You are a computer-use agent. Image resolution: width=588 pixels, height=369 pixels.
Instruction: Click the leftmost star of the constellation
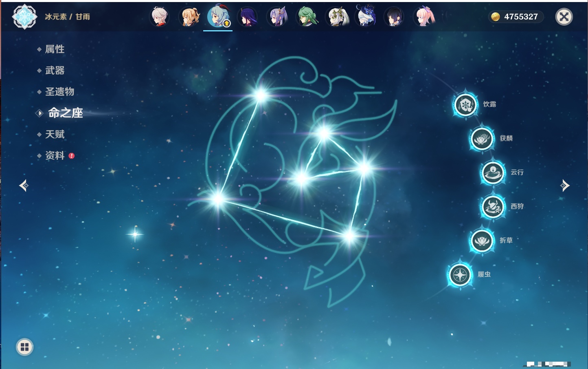click(218, 199)
